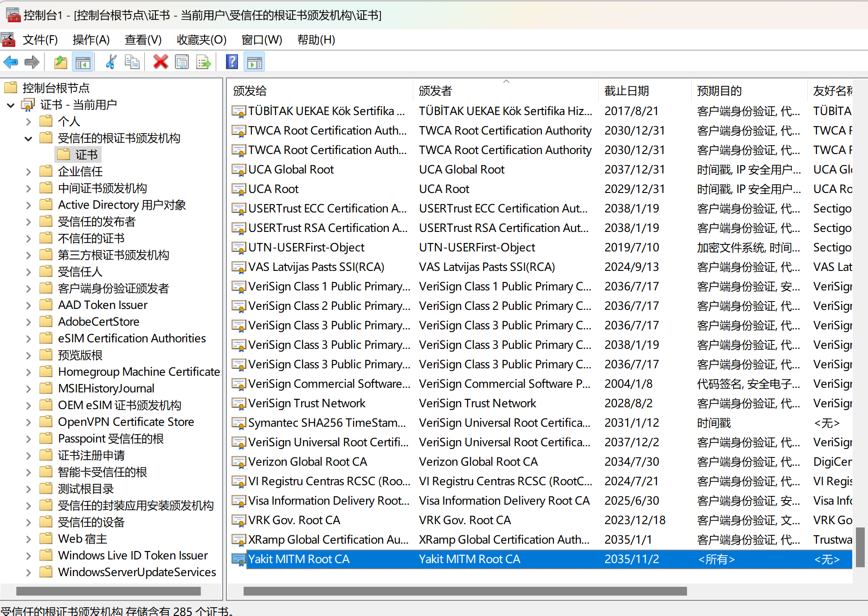The height and width of the screenshot is (616, 868).
Task: Open Help with the question mark icon
Action: [231, 61]
